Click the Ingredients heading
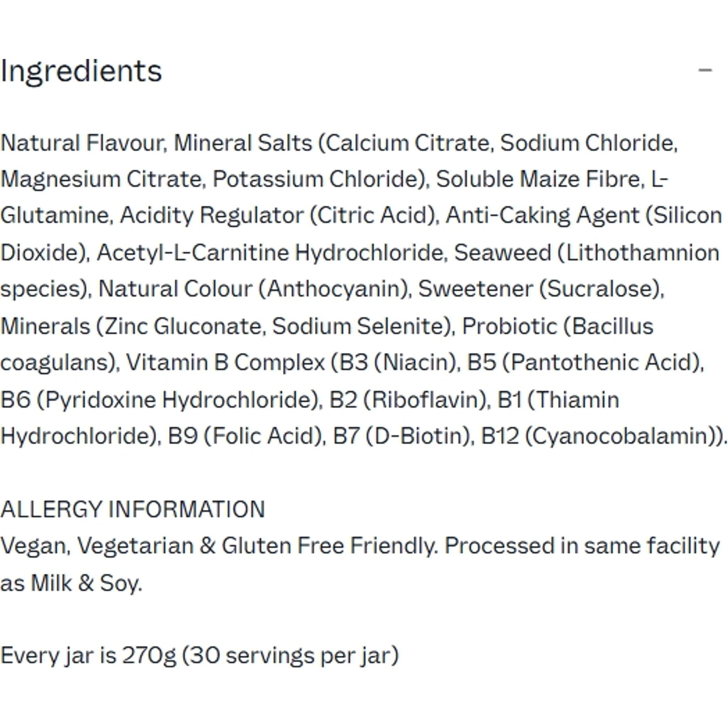Image resolution: width=728 pixels, height=728 pixels. (x=81, y=71)
